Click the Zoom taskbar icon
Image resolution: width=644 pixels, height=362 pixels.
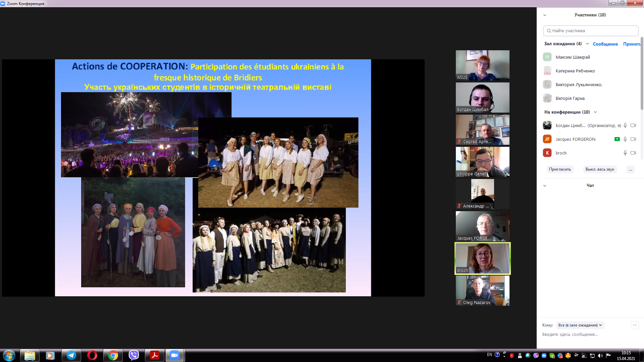point(174,355)
